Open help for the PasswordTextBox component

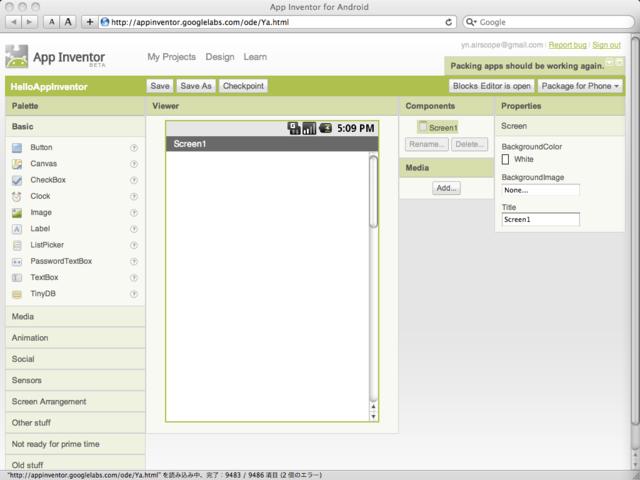pos(134,262)
